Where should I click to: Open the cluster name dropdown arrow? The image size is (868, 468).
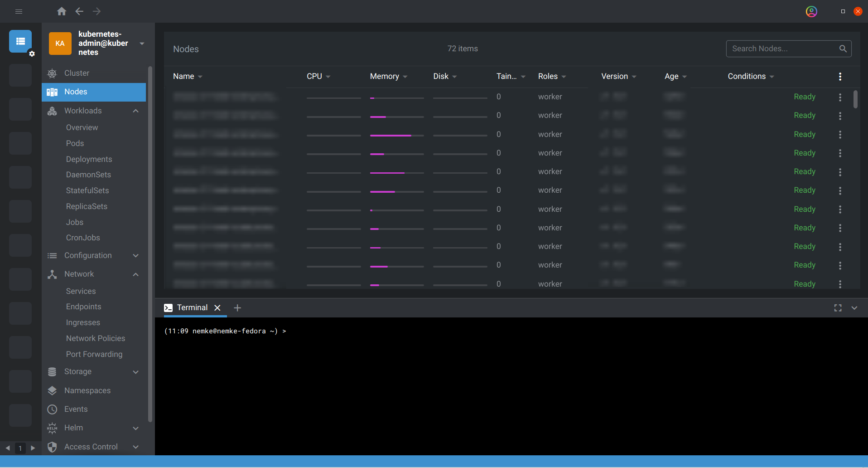click(142, 44)
